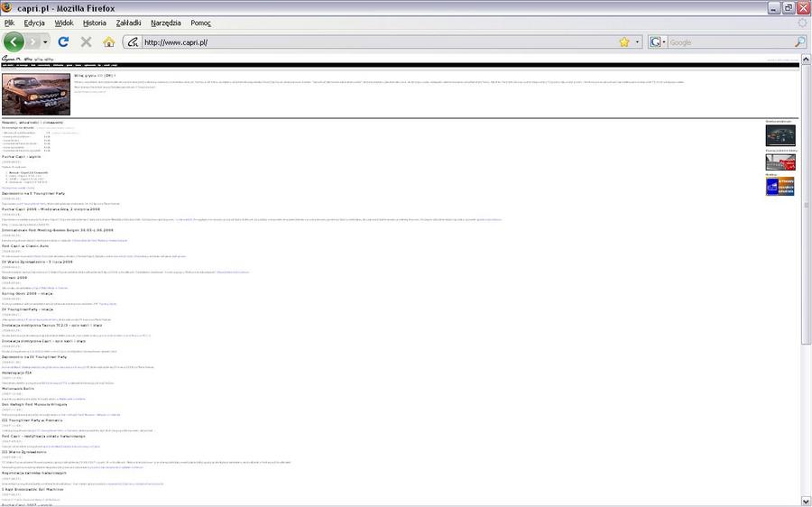The width and height of the screenshot is (812, 507).
Task: Open the Zakładki menu
Action: pos(128,23)
